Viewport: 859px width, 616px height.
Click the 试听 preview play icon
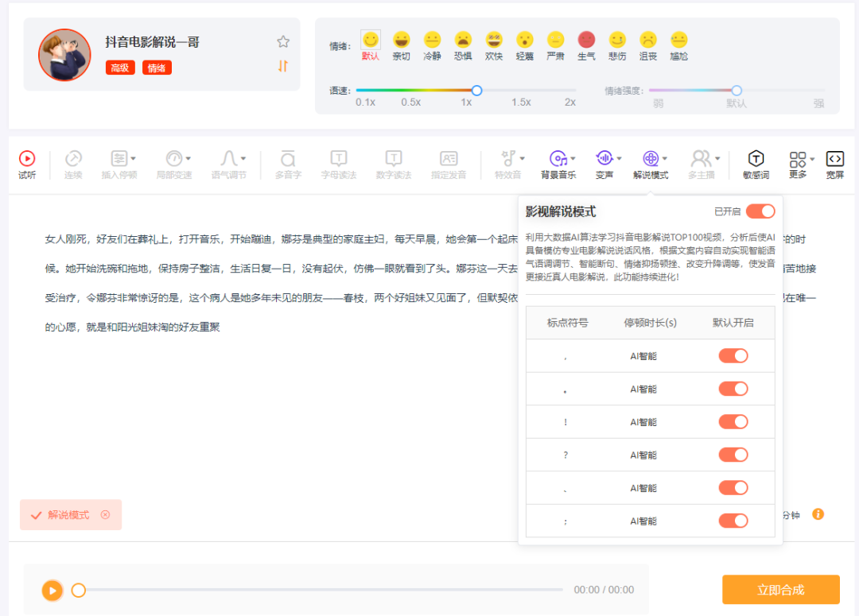pyautogui.click(x=27, y=159)
